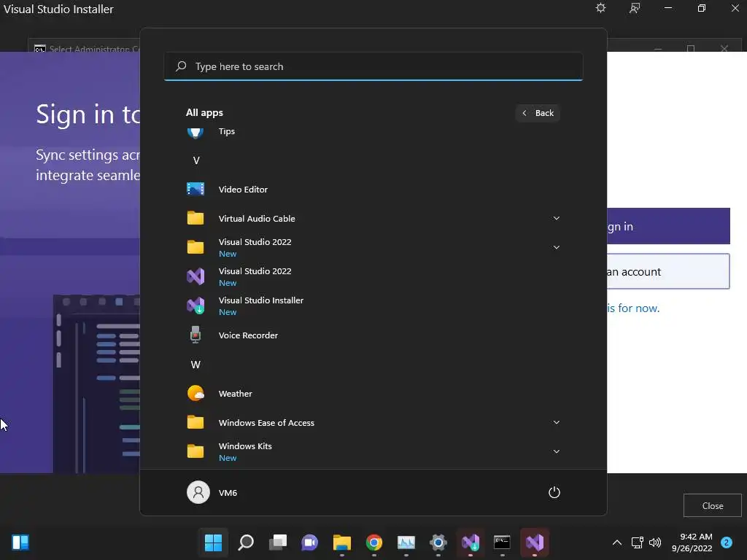The image size is (747, 560).
Task: Go Back from the All apps list
Action: point(538,113)
